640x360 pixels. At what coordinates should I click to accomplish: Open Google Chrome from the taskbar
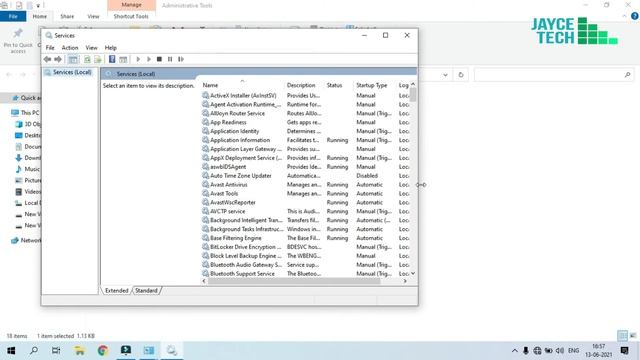click(103, 351)
